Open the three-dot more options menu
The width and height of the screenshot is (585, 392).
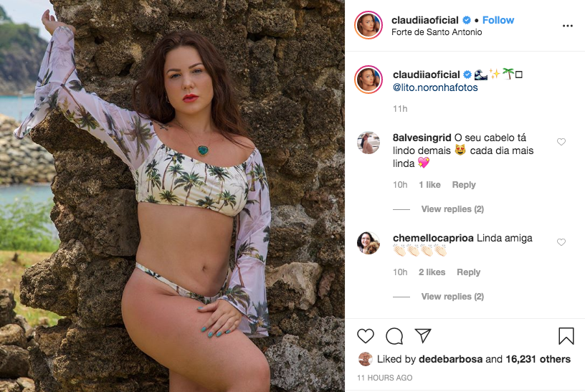568,26
